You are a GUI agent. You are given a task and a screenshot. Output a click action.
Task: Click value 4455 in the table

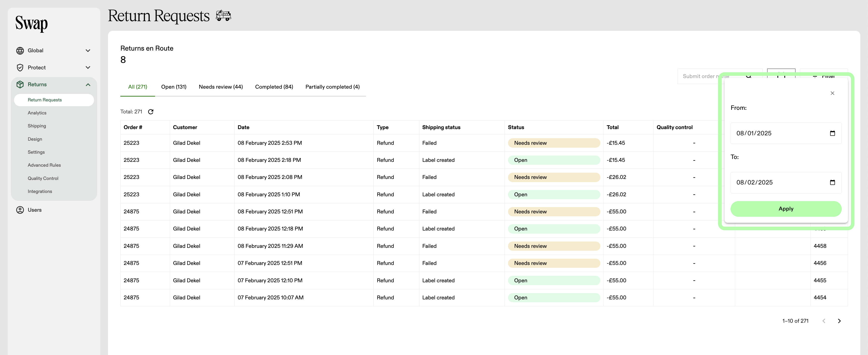click(x=820, y=280)
